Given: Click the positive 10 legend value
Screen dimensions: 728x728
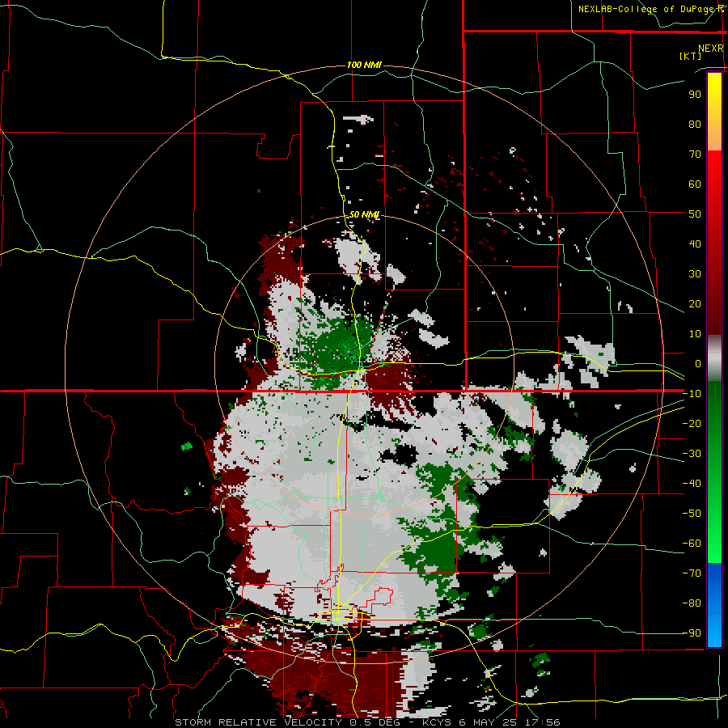Looking at the screenshot, I should [695, 334].
